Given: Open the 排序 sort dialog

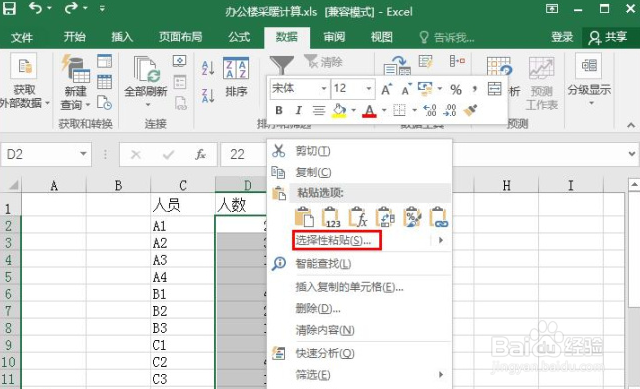Looking at the screenshot, I should pyautogui.click(x=236, y=78).
